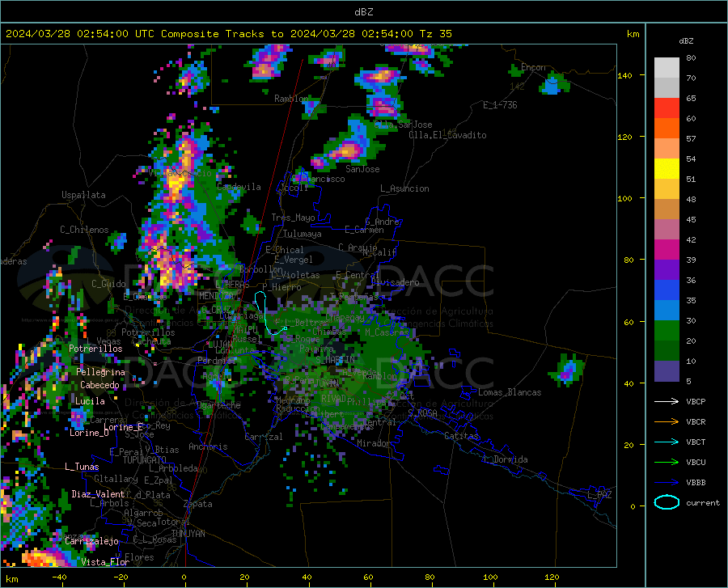Select the light gray 80-70 dBZ swatch

(x=667, y=68)
